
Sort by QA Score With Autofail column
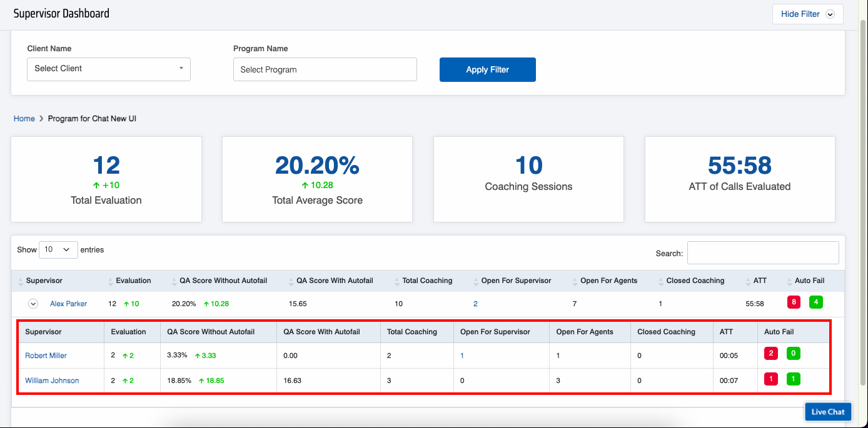(x=334, y=281)
